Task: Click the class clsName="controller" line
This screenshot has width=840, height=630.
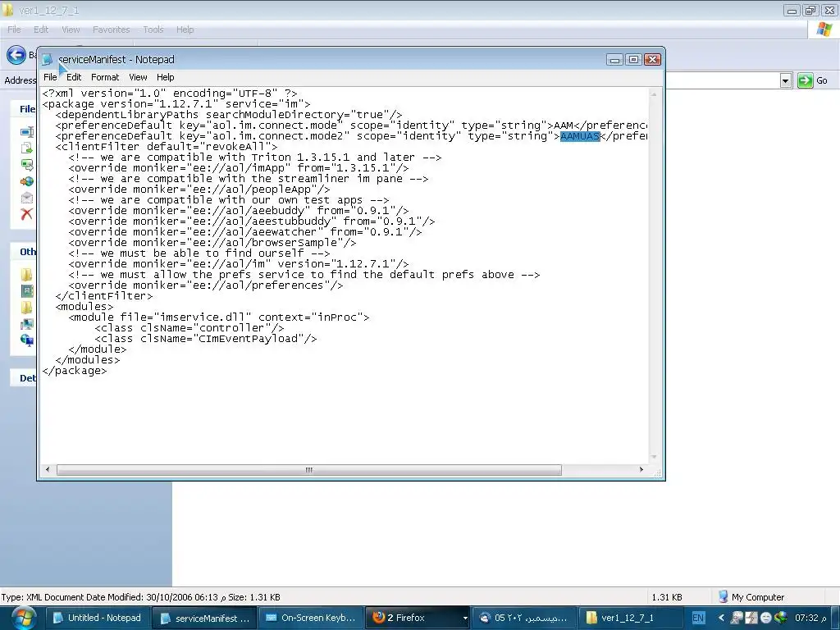Action: click(189, 328)
